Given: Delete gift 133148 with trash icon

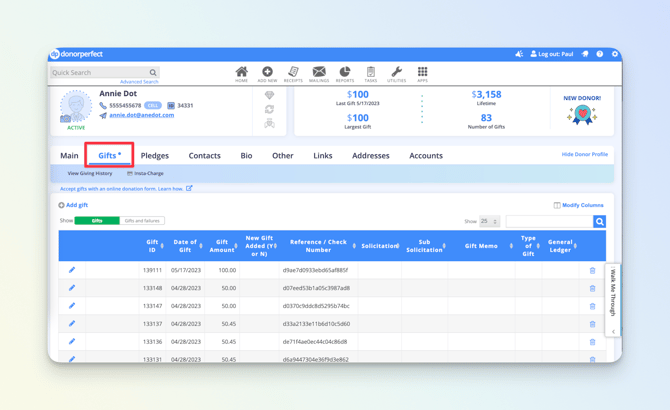Looking at the screenshot, I should click(x=592, y=288).
